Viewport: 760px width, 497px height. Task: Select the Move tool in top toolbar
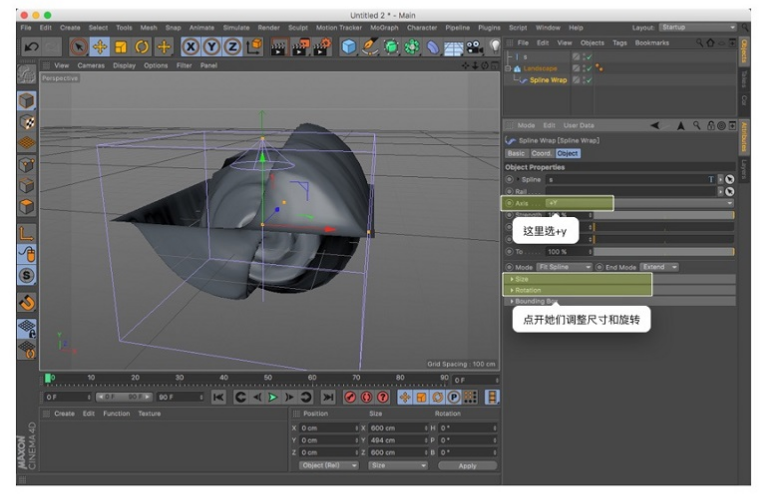pyautogui.click(x=100, y=47)
